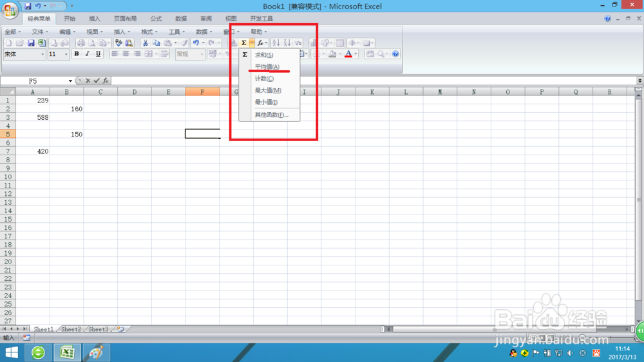Open the font size 11 dropdown
The height and width of the screenshot is (362, 644).
(66, 54)
